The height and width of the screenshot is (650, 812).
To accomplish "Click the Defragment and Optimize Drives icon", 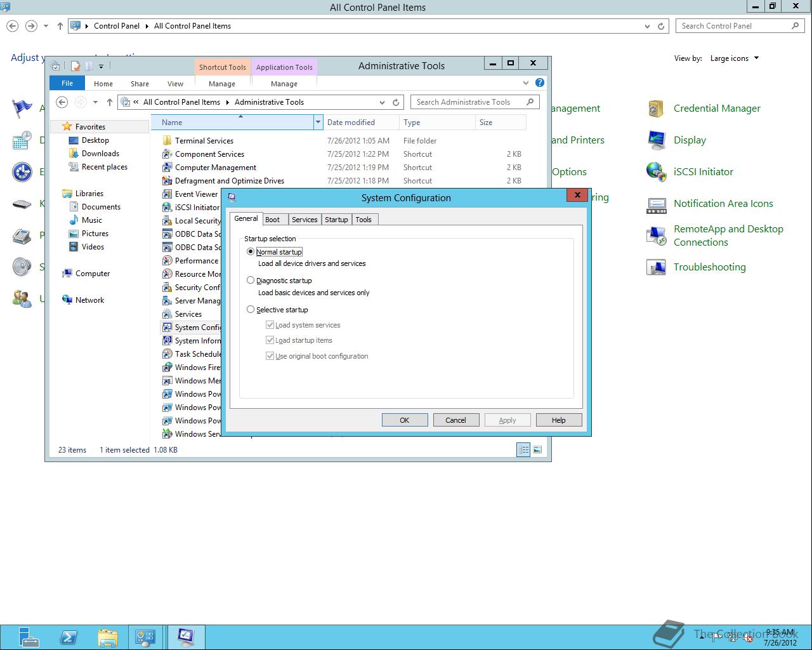I will pyautogui.click(x=167, y=181).
